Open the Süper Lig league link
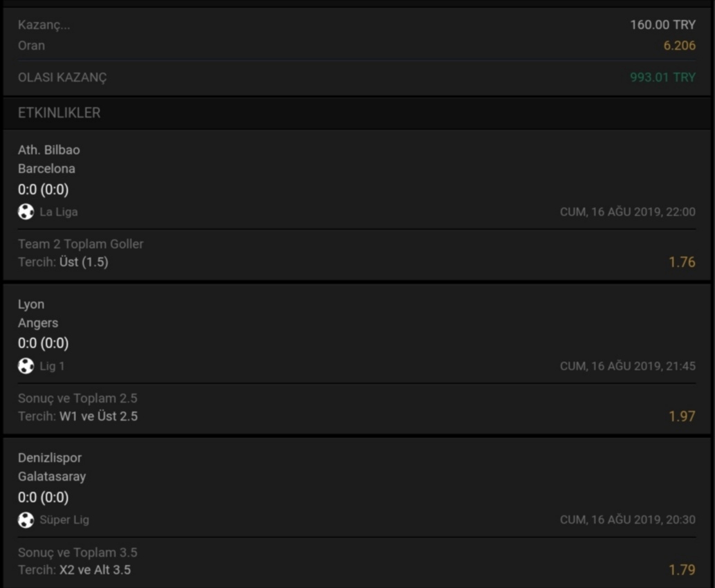The width and height of the screenshot is (715, 588). pyautogui.click(x=64, y=520)
